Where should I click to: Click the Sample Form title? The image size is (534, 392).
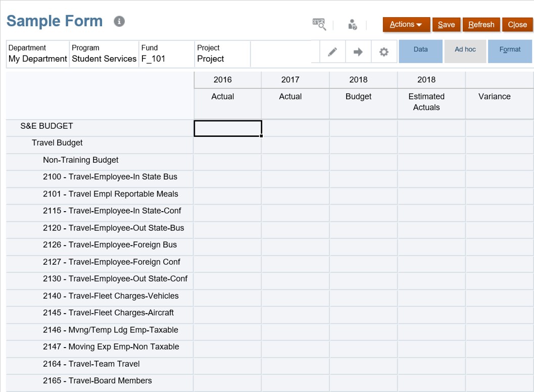(x=55, y=21)
